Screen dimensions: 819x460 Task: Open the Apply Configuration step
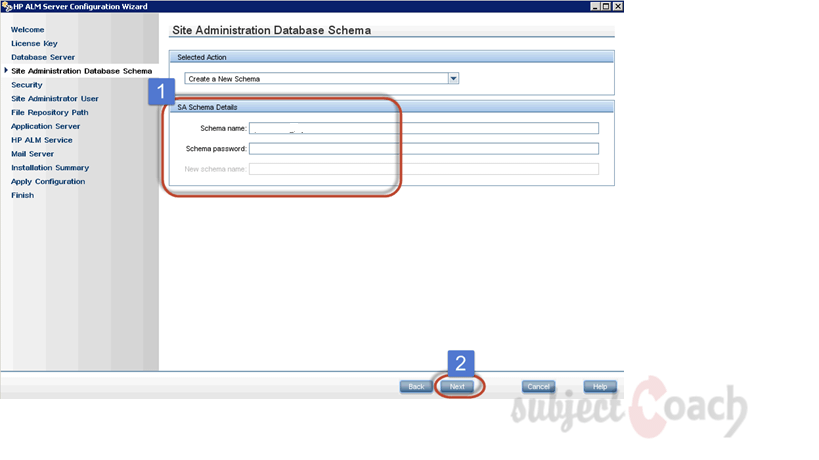[x=48, y=182]
